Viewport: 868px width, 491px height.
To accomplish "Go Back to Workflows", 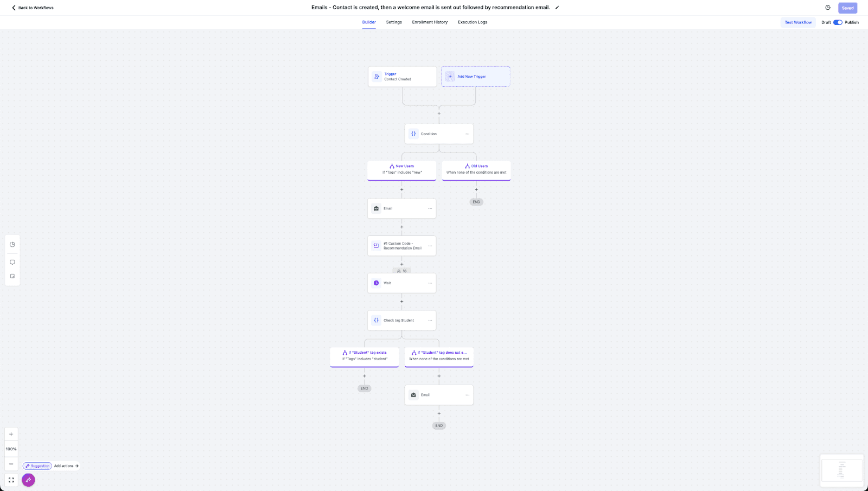I will click(x=33, y=8).
